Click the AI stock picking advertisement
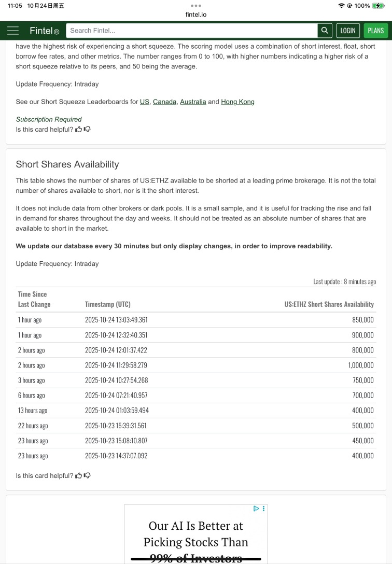The width and height of the screenshot is (392, 564). tap(196, 539)
